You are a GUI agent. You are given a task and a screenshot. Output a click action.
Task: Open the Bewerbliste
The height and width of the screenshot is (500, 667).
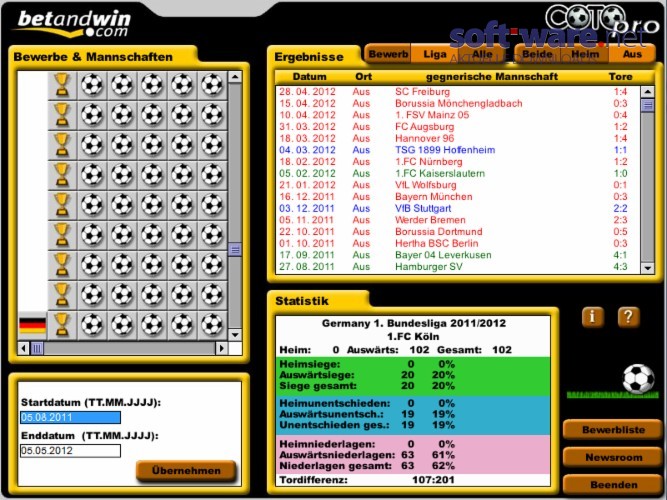[x=613, y=430]
